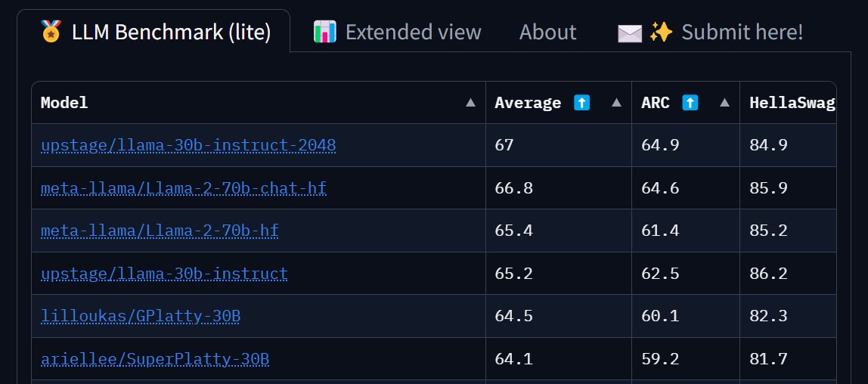Click the bar chart icon beside Extended view
Screen dimensions: 868x384
[x=324, y=32]
